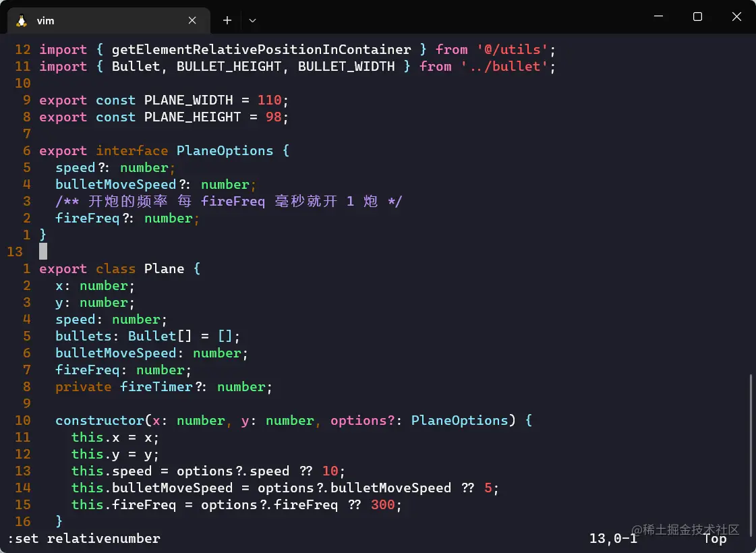Click the '../bullet' import path string
Screen dimensions: 756x553
tap(504, 67)
